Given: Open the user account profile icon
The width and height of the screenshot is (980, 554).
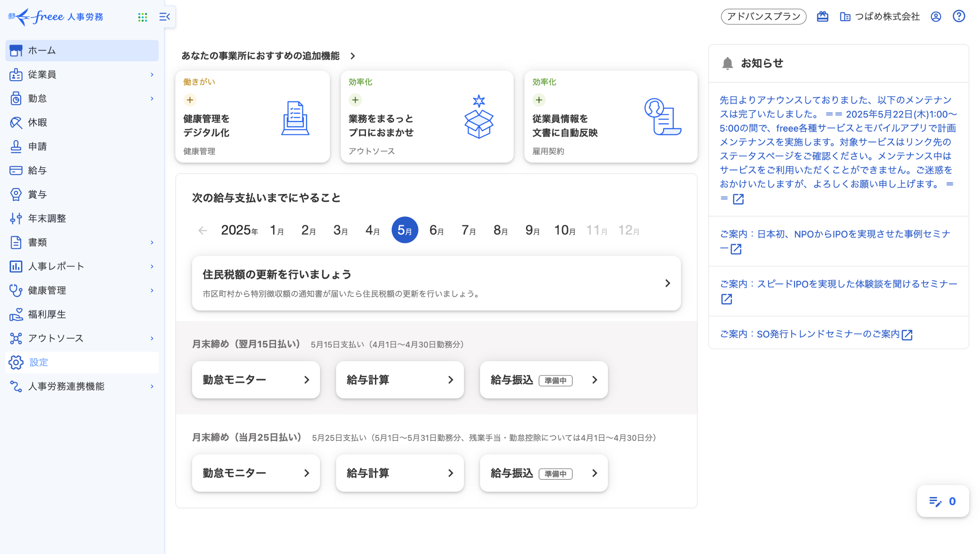Looking at the screenshot, I should coord(936,16).
